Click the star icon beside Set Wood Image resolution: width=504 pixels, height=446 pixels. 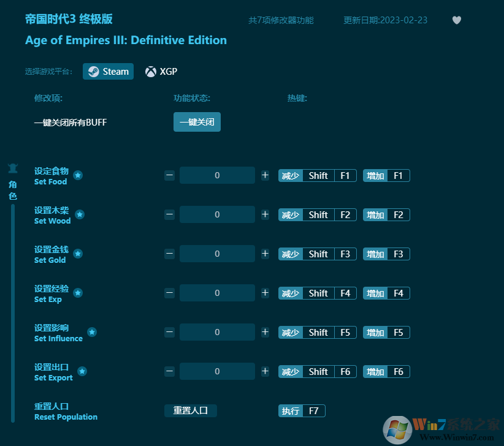pyautogui.click(x=80, y=214)
